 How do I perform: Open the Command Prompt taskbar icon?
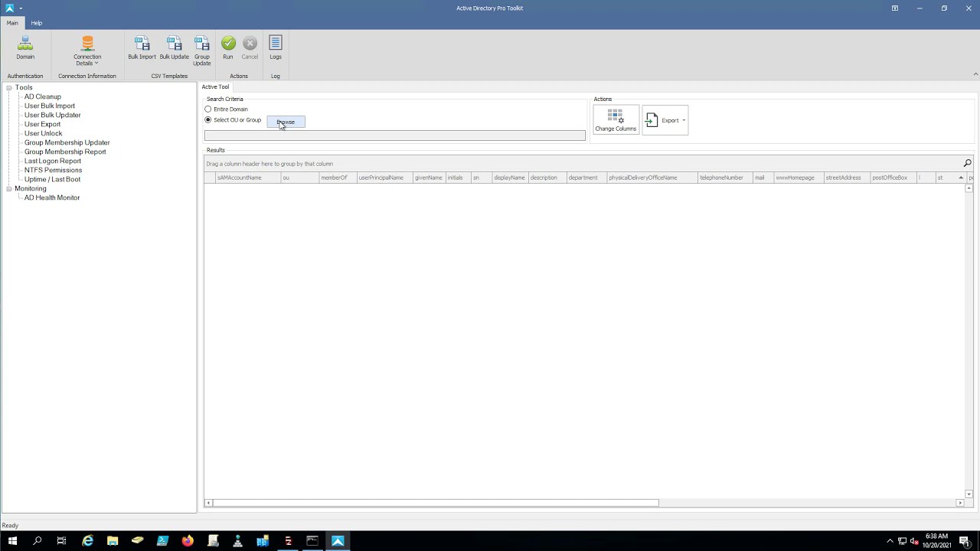[312, 541]
